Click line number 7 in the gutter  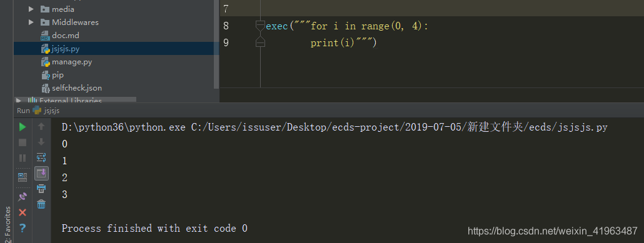click(226, 9)
